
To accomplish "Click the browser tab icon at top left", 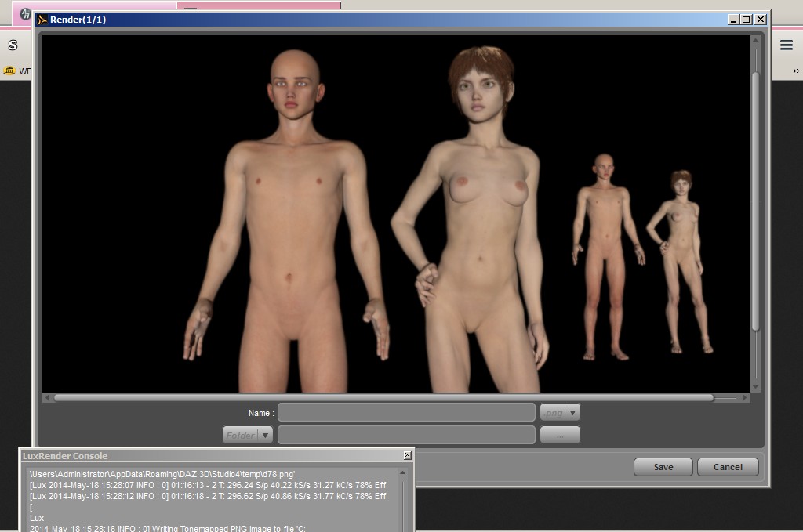I will [25, 14].
